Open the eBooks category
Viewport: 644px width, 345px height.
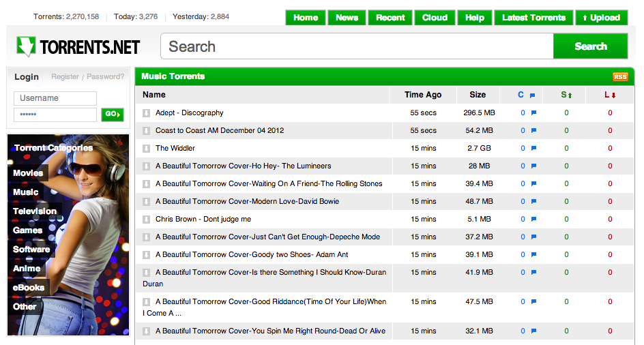(x=29, y=288)
